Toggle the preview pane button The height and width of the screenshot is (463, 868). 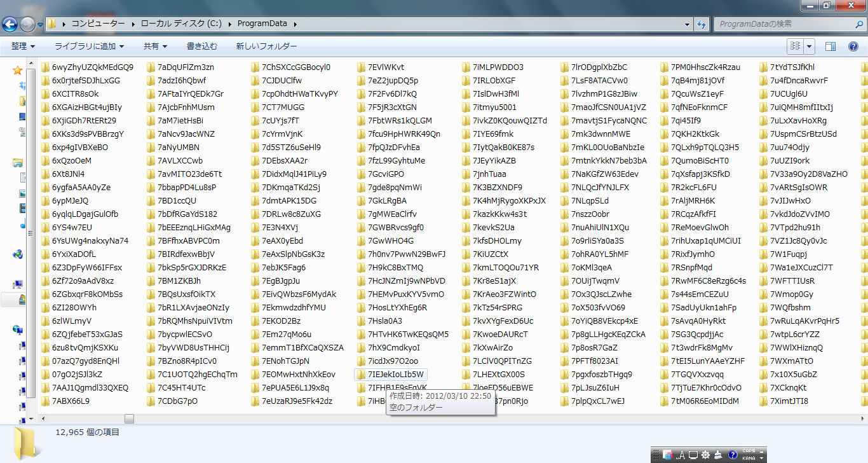pyautogui.click(x=830, y=46)
